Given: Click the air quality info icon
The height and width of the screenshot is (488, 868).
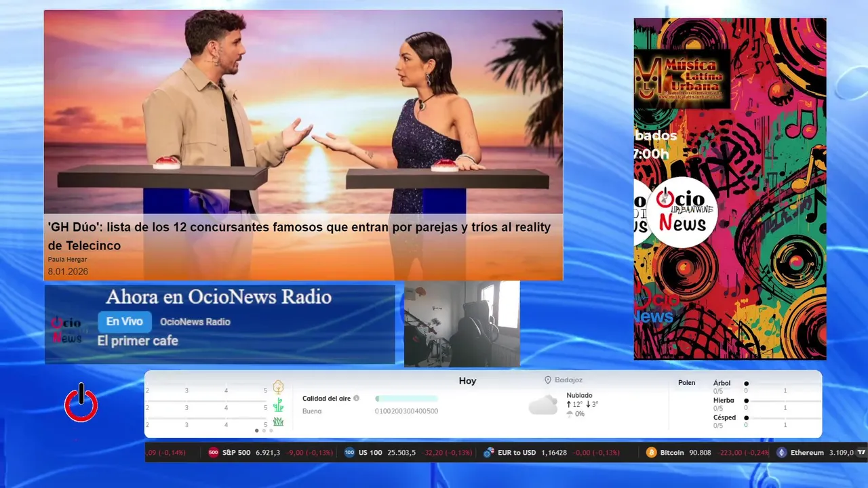Looking at the screenshot, I should 357,399.
